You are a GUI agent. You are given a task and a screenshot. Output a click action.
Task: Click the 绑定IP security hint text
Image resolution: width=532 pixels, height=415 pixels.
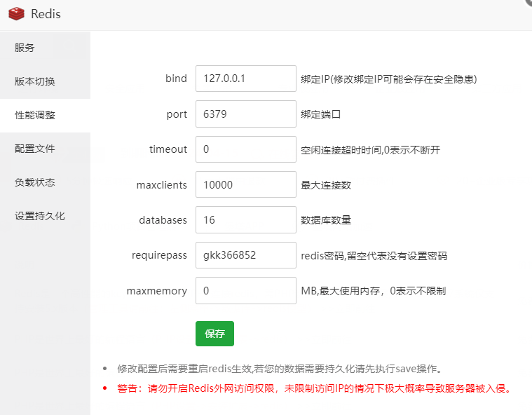[389, 79]
